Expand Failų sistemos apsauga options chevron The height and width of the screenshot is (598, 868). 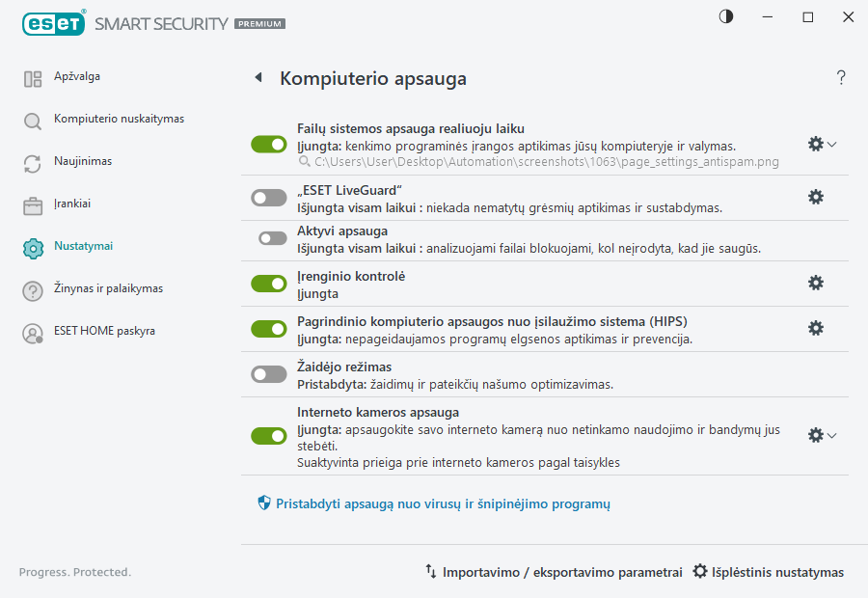point(830,143)
